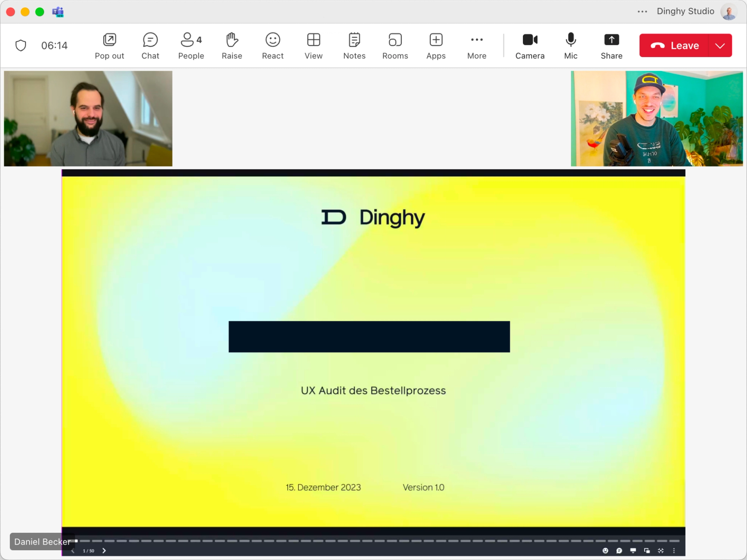Open breakout Rooms
This screenshot has height=560, width=747.
point(395,46)
